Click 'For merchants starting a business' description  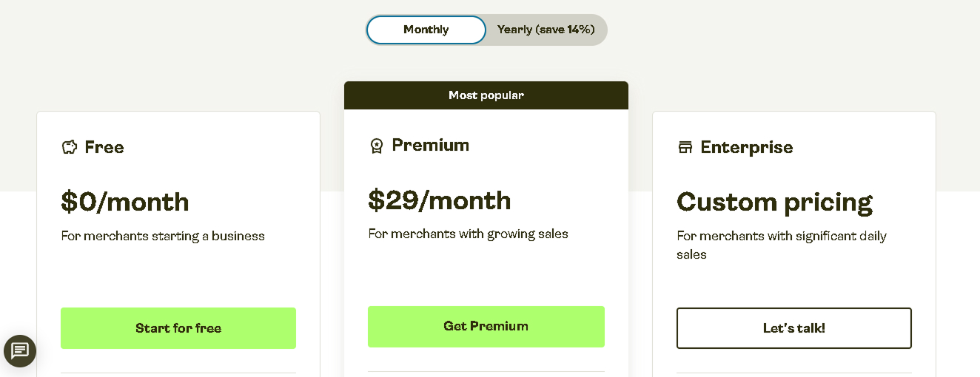(163, 237)
